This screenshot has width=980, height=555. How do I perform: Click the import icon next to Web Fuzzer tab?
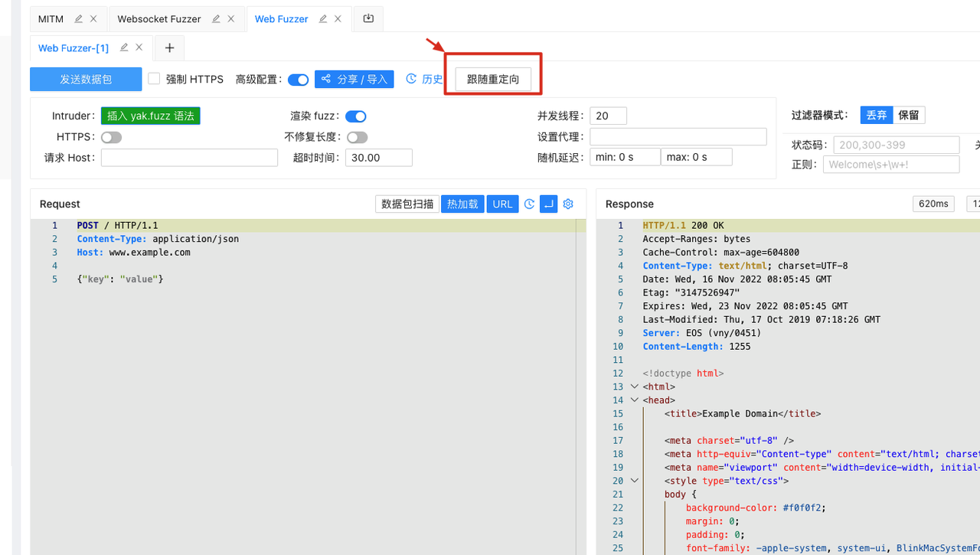tap(368, 18)
